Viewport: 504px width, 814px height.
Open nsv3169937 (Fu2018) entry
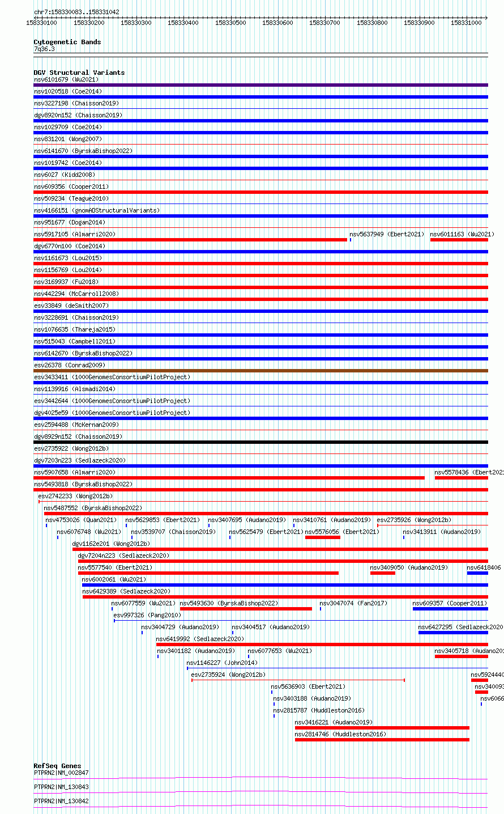(x=66, y=282)
